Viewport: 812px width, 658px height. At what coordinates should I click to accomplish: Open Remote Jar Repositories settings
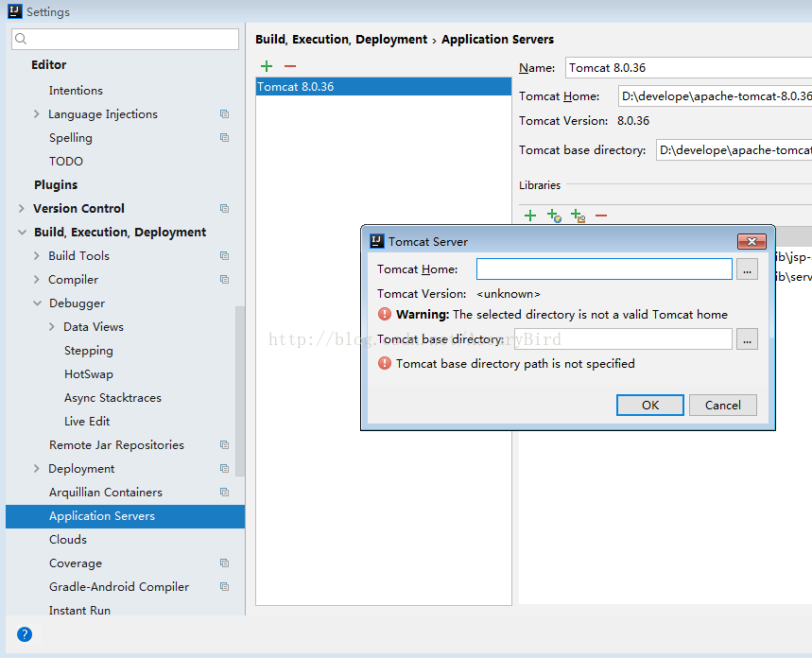pyautogui.click(x=116, y=445)
